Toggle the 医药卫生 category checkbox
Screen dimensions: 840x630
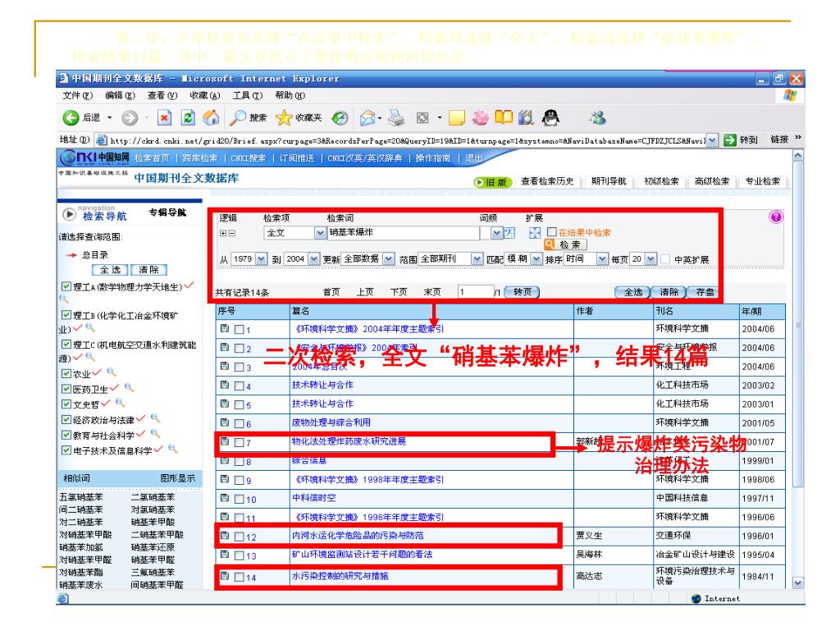point(66,388)
